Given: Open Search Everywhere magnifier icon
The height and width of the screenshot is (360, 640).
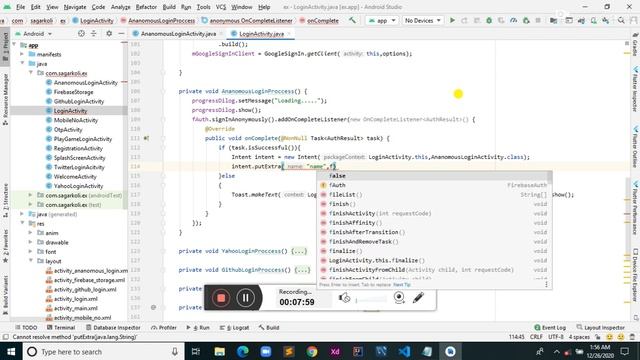Looking at the screenshot, I should coord(621,20).
